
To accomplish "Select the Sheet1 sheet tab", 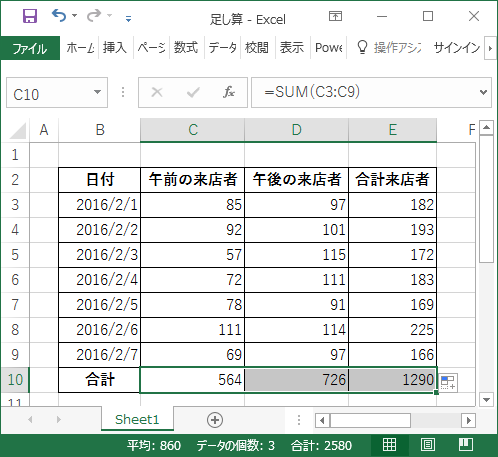I will [137, 419].
